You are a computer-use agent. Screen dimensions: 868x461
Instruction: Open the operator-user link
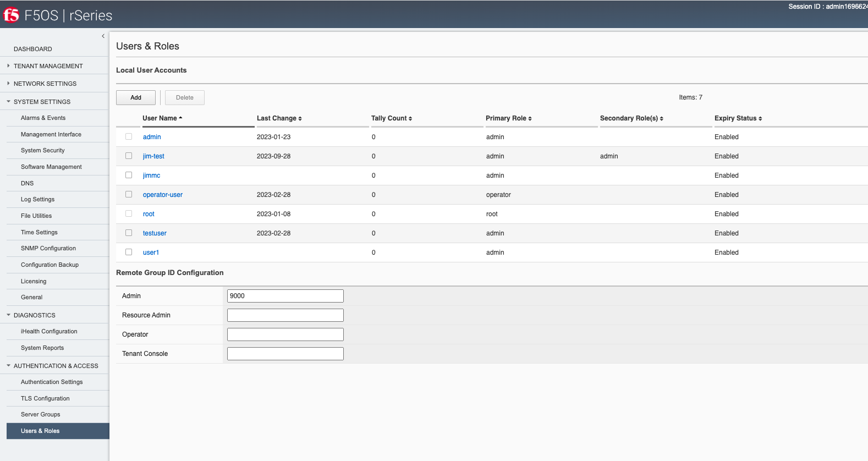pyautogui.click(x=163, y=195)
